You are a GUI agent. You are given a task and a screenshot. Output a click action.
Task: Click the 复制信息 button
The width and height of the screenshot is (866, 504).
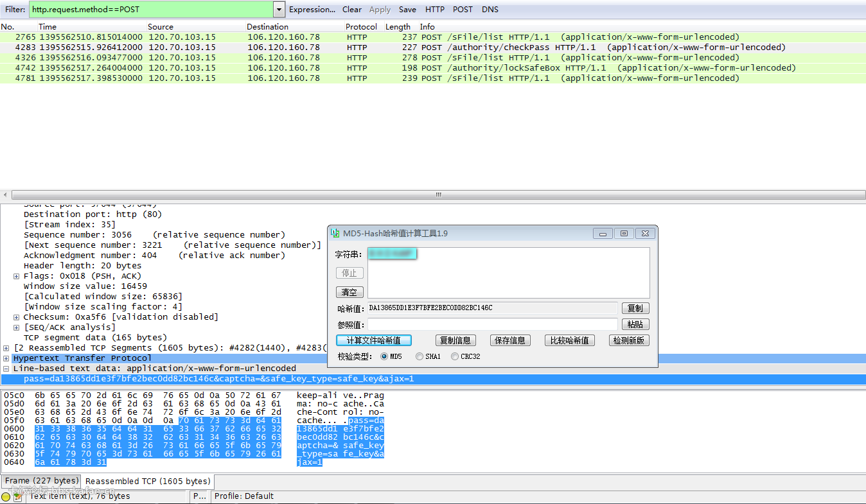click(455, 340)
